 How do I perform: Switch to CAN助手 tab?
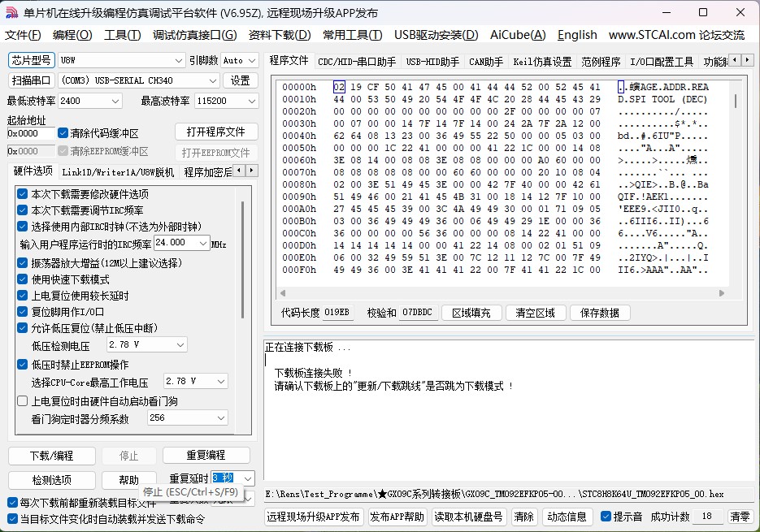pos(486,62)
